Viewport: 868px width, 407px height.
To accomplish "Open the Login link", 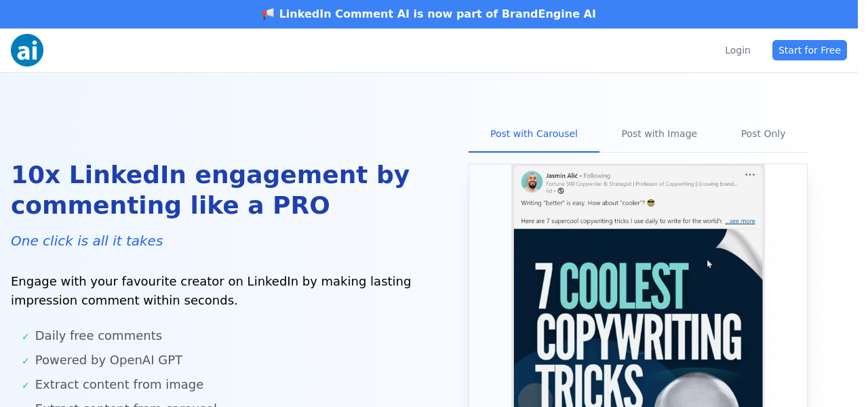I will (x=737, y=50).
